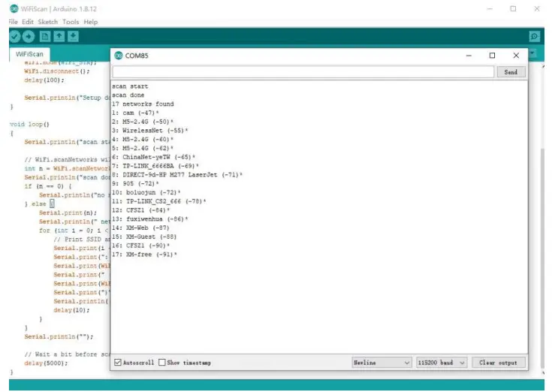Open the Sketch menu

47,22
